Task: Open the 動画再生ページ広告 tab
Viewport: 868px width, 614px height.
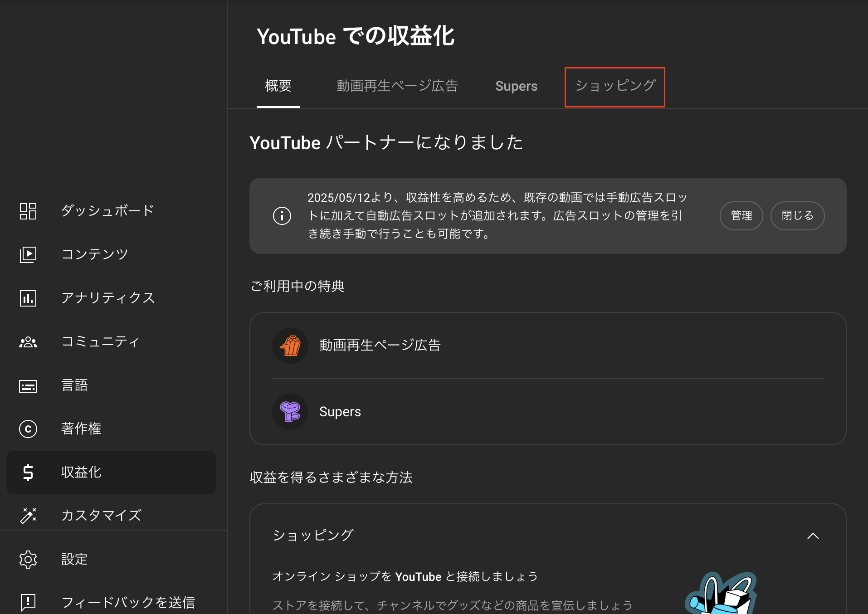Action: (397, 86)
